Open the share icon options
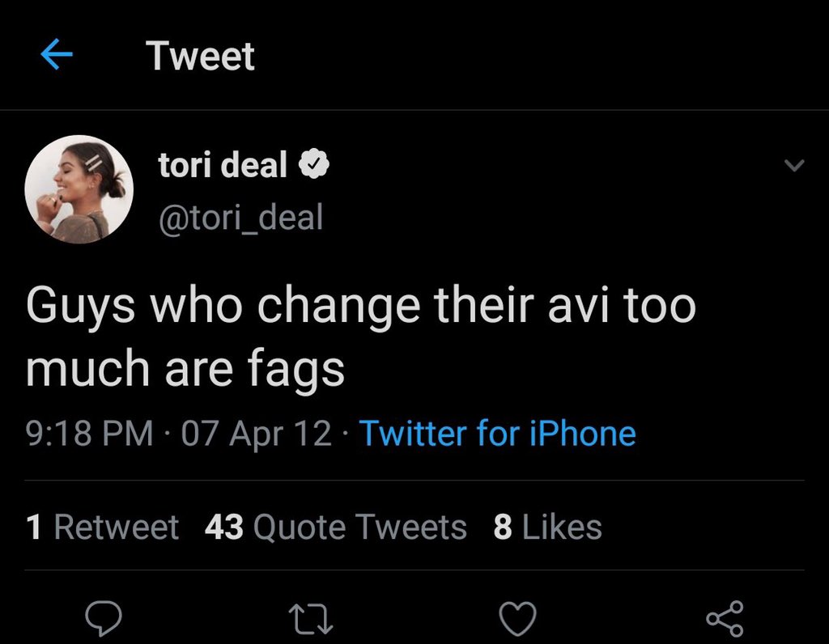This screenshot has height=644, width=829. (x=725, y=618)
